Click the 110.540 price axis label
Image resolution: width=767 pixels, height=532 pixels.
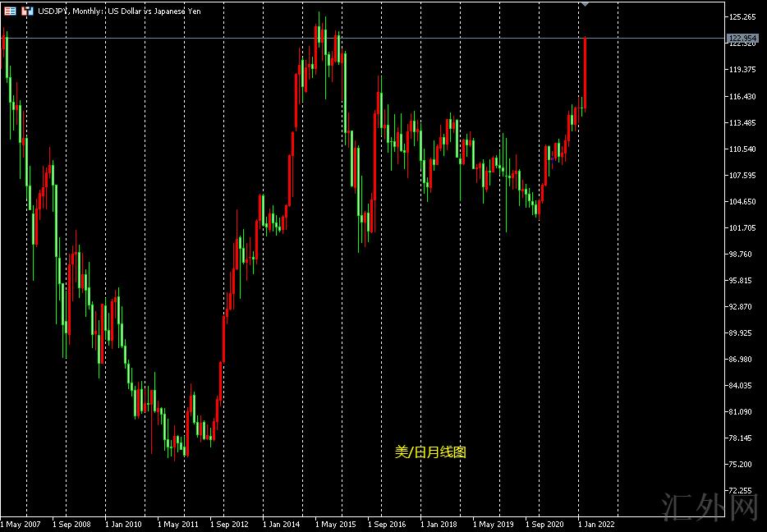coord(742,149)
